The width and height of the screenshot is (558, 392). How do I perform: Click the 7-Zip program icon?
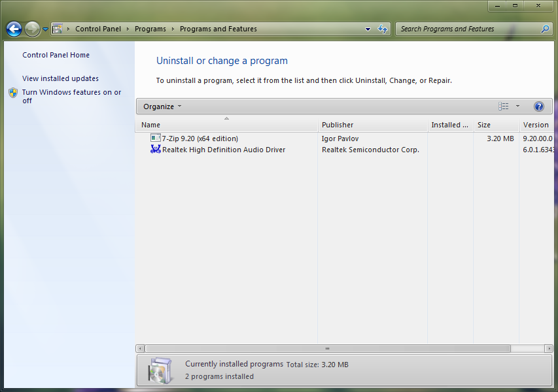pyautogui.click(x=156, y=138)
